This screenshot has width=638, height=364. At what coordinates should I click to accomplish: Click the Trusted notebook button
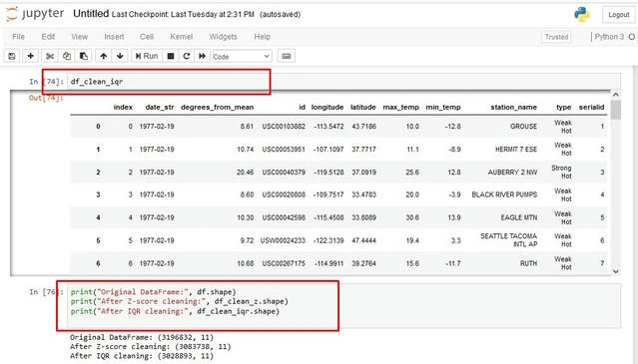(556, 37)
